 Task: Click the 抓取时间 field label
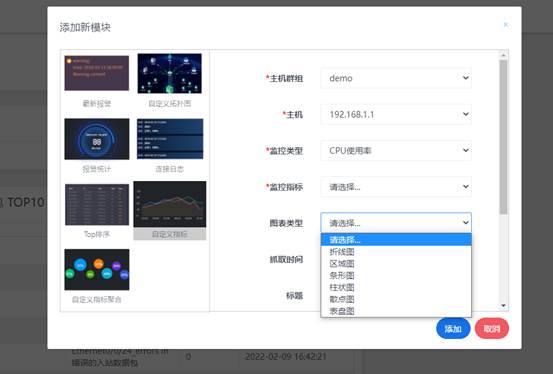pyautogui.click(x=286, y=260)
